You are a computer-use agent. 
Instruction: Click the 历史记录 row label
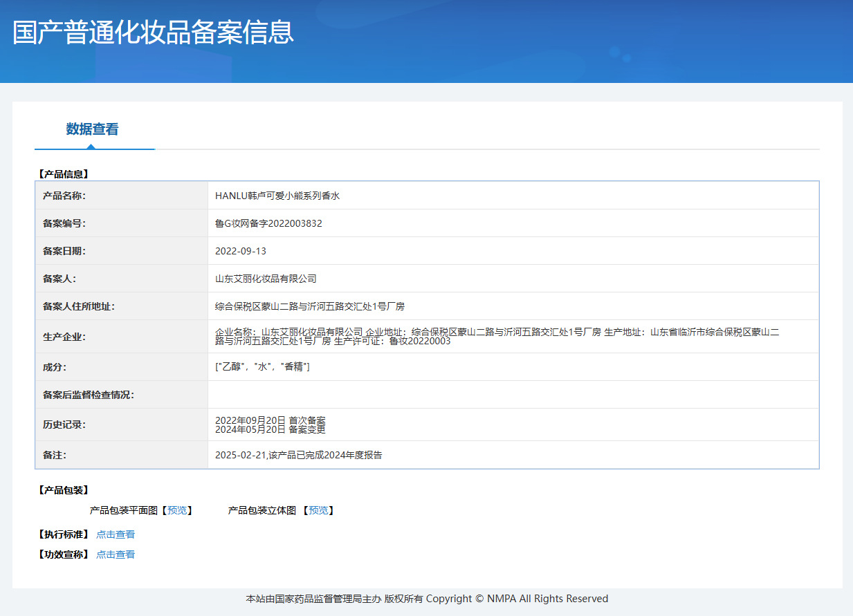tap(64, 424)
